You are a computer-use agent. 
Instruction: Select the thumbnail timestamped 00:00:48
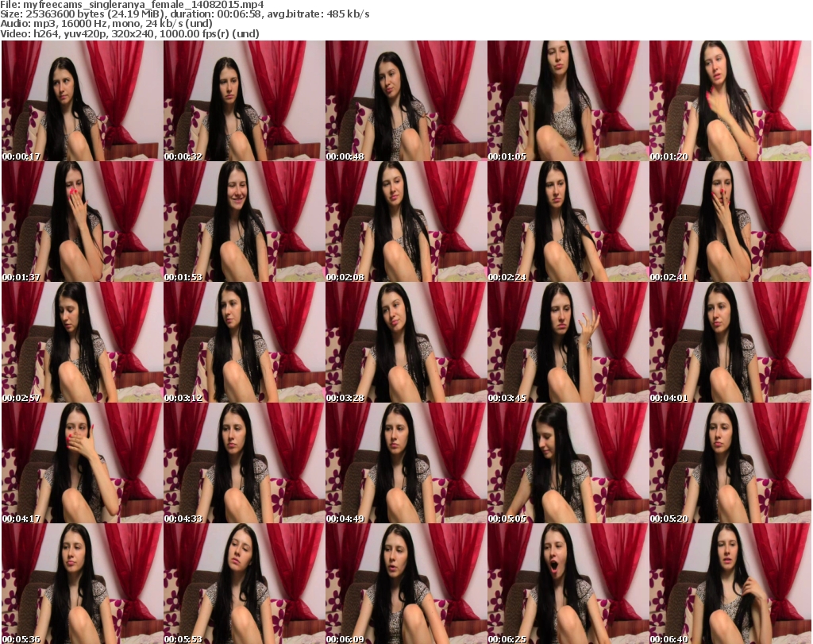coord(406,101)
